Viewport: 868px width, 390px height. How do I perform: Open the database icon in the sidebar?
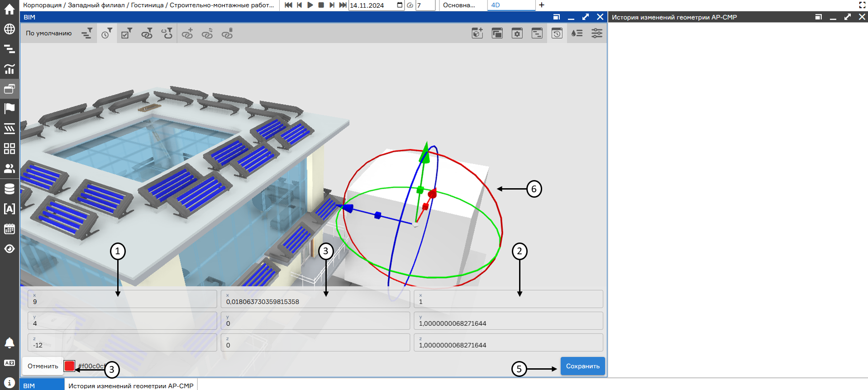(10, 189)
